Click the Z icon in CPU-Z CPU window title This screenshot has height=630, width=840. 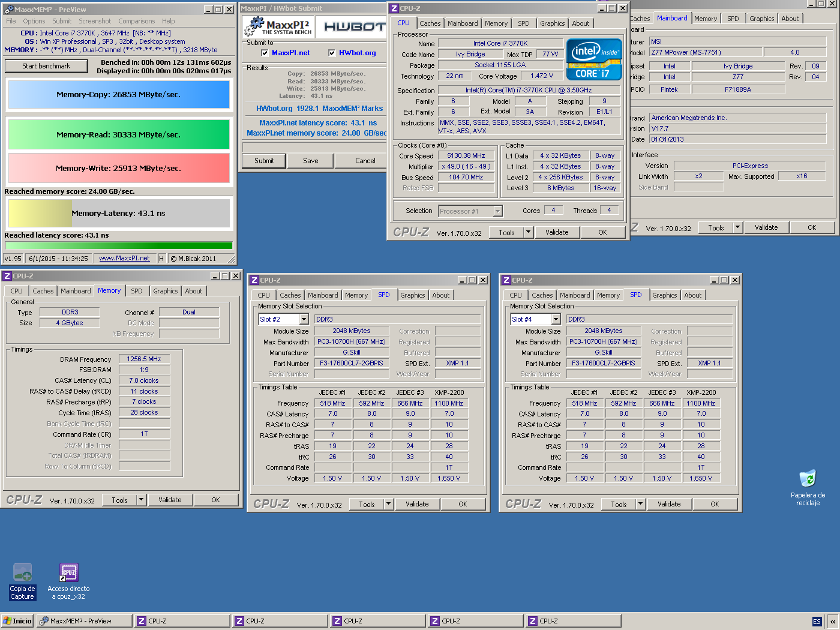pyautogui.click(x=394, y=8)
